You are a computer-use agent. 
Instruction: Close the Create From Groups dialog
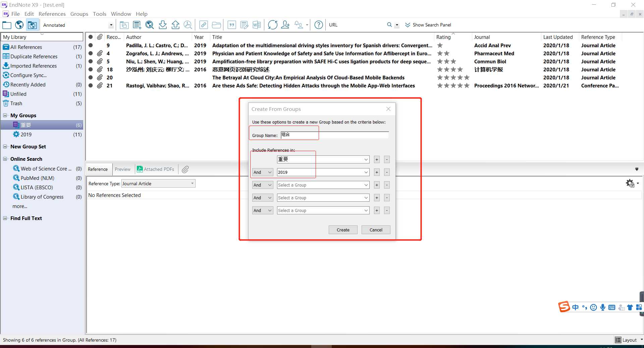(x=388, y=109)
